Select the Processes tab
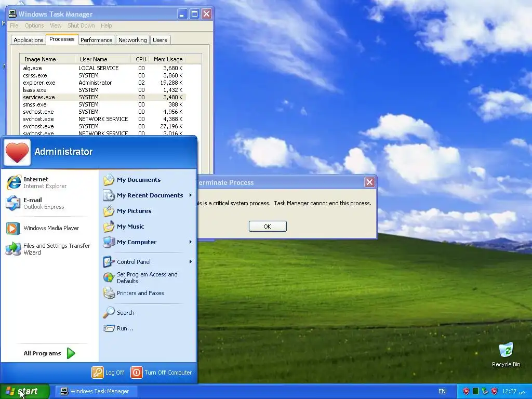The height and width of the screenshot is (399, 532). pyautogui.click(x=62, y=39)
